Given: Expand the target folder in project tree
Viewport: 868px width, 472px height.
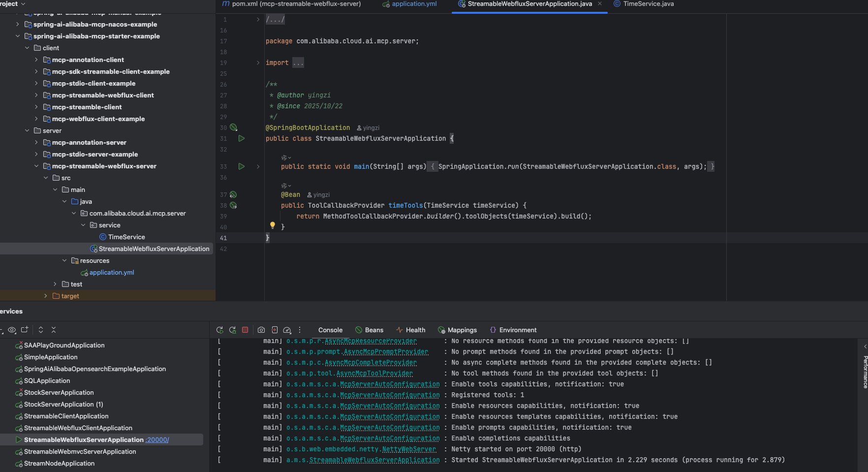Looking at the screenshot, I should click(46, 296).
